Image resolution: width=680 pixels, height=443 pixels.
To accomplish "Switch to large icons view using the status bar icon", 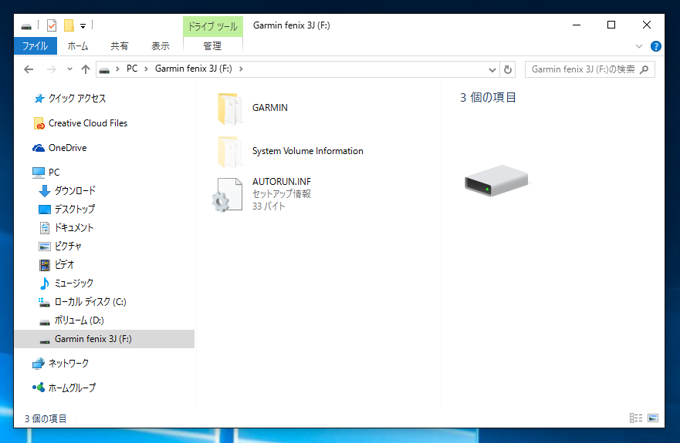I will (x=653, y=418).
